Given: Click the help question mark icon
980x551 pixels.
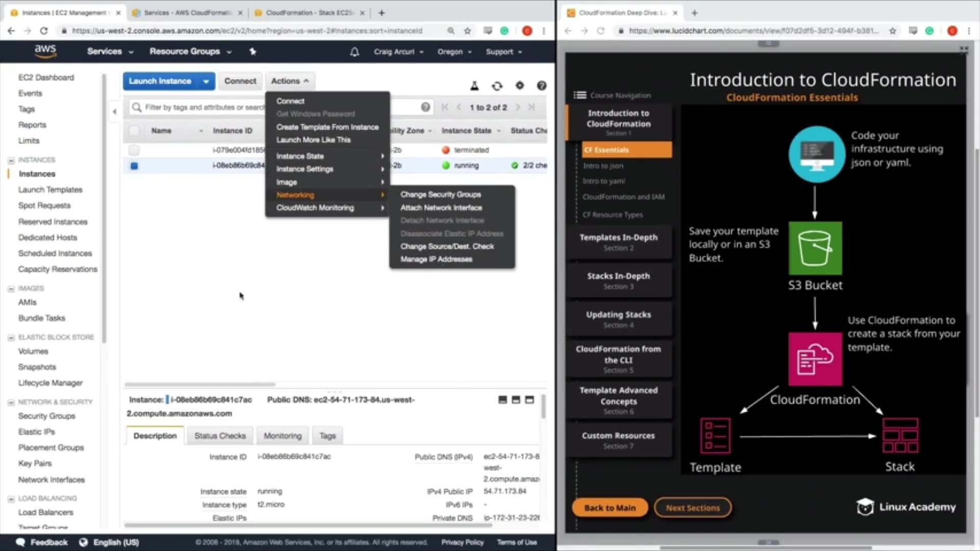Looking at the screenshot, I should tap(542, 86).
